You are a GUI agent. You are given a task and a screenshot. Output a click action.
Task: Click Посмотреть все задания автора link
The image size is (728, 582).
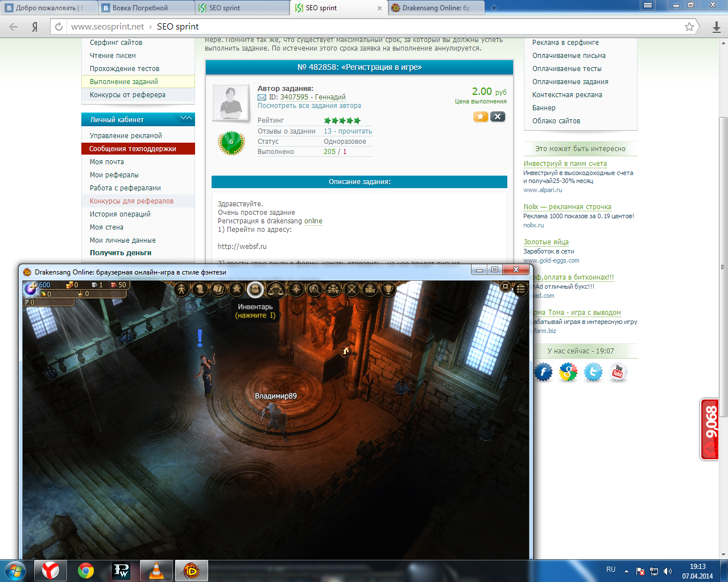pyautogui.click(x=309, y=106)
